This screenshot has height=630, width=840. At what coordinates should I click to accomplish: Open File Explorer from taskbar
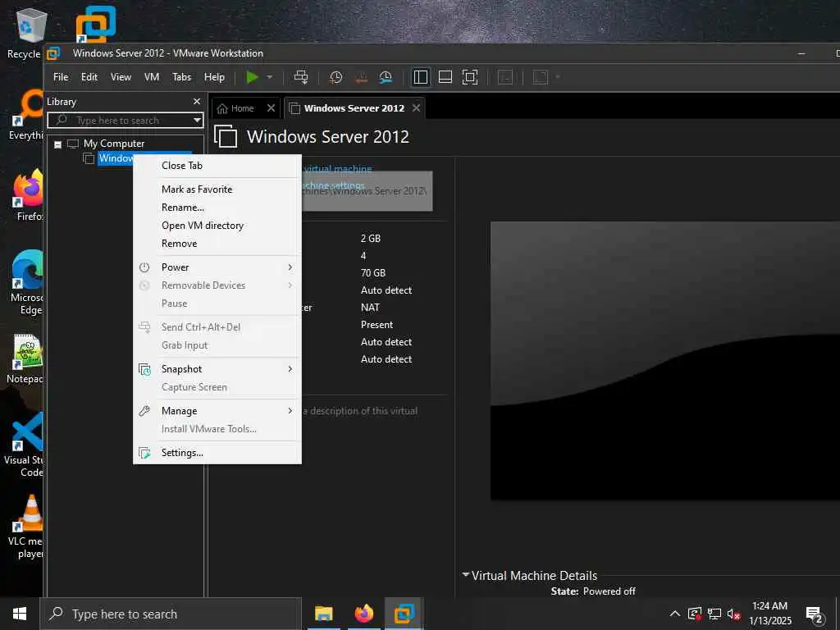tap(323, 614)
